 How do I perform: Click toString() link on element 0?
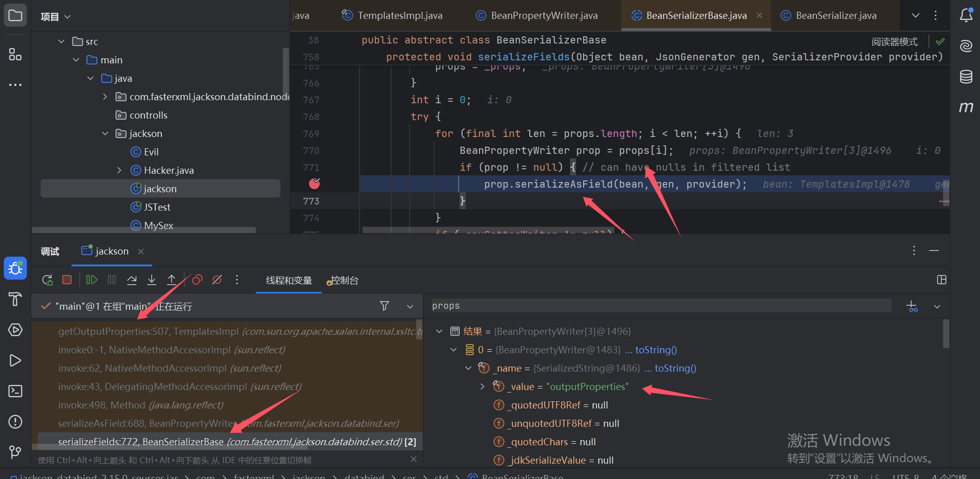tap(656, 350)
